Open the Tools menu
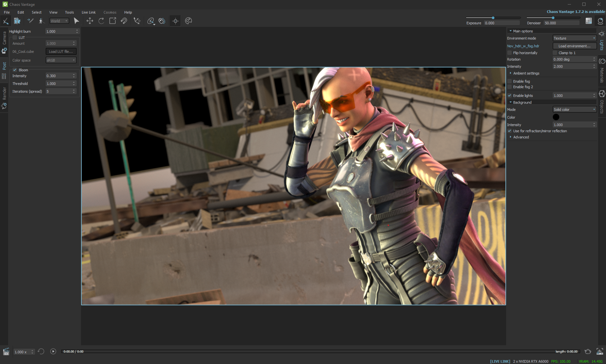The width and height of the screenshot is (606, 364). (x=69, y=12)
